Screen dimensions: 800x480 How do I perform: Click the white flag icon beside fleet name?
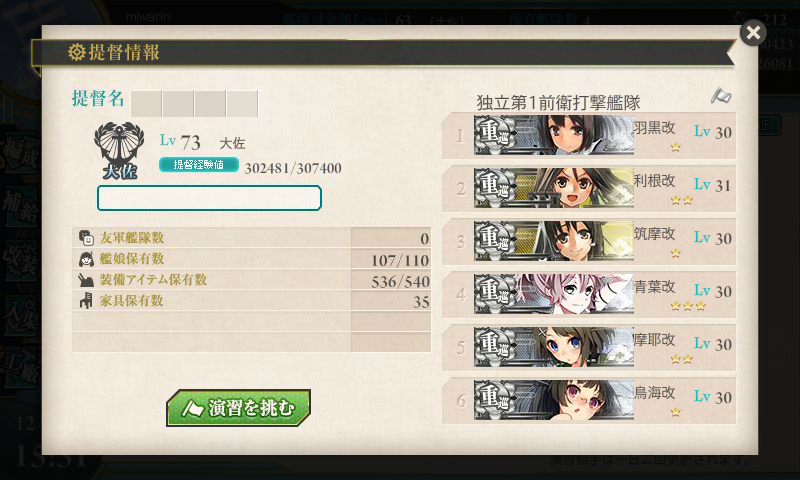coord(721,96)
